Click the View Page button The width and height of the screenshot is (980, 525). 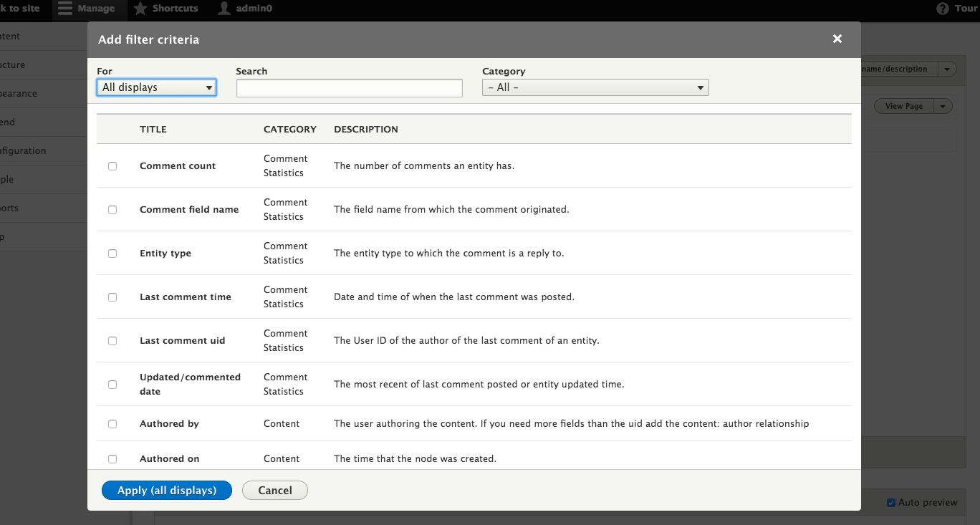pos(904,106)
